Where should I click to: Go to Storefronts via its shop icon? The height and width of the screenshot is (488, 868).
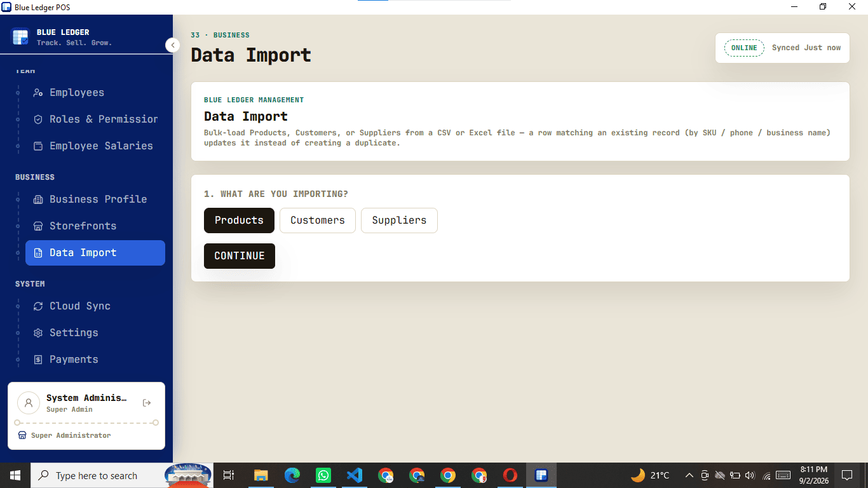pyautogui.click(x=38, y=226)
